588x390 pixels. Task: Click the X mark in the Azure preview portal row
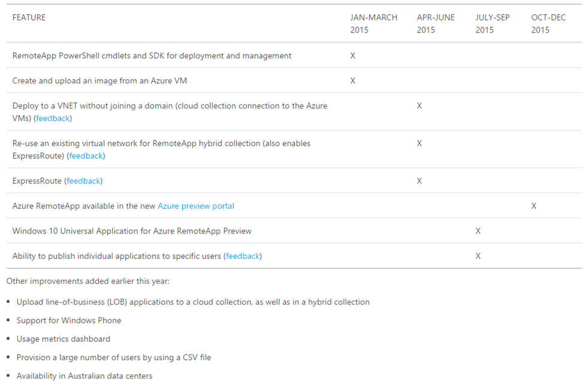[533, 206]
